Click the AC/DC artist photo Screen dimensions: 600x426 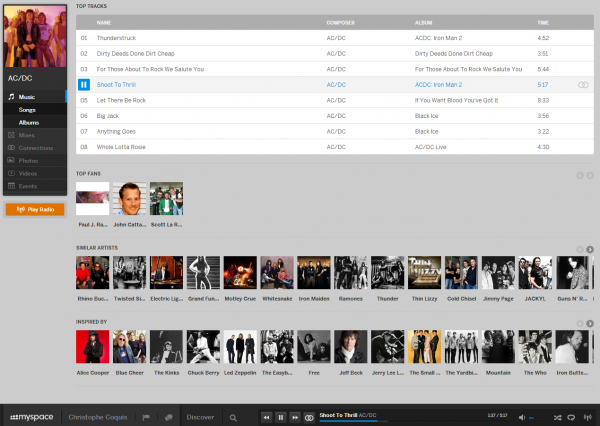35,36
